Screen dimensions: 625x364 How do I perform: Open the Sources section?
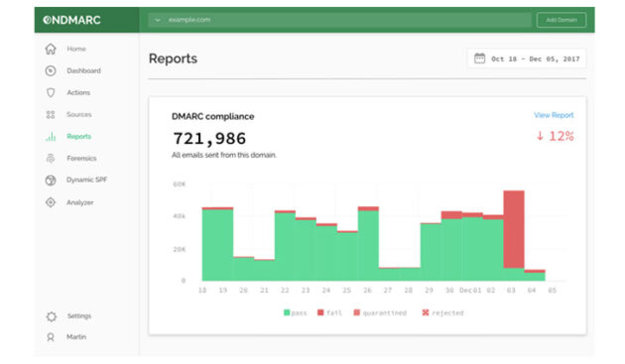[79, 114]
